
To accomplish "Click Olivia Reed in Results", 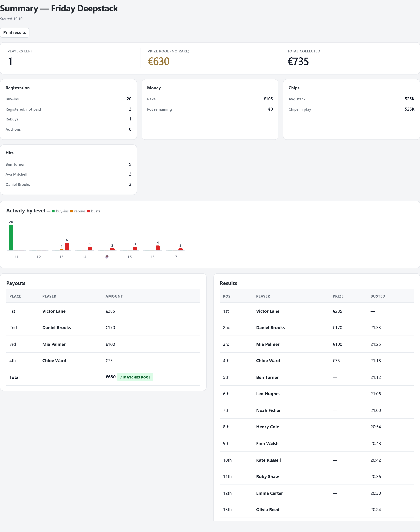I will click(x=268, y=510).
